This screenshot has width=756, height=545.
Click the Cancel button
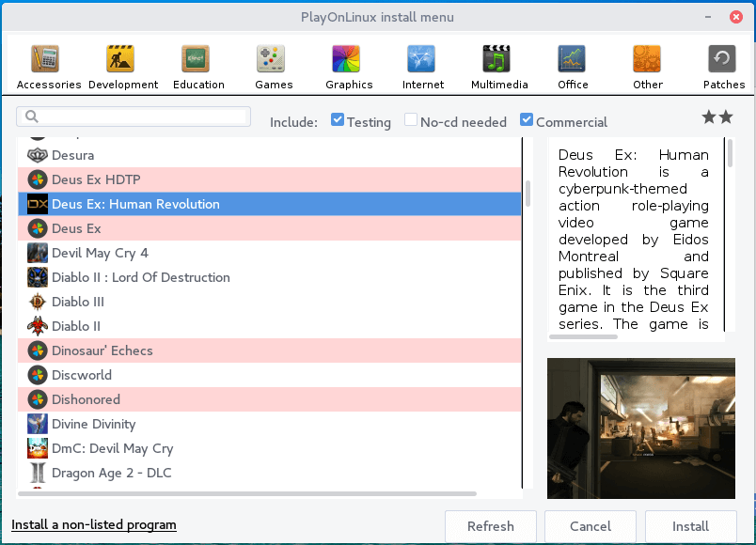(591, 526)
